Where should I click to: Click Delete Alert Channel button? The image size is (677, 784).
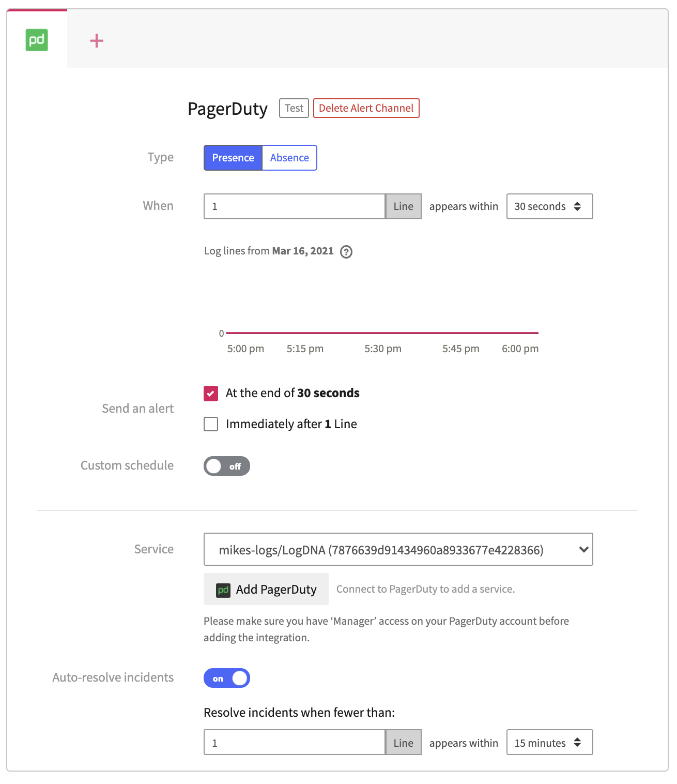pyautogui.click(x=366, y=108)
